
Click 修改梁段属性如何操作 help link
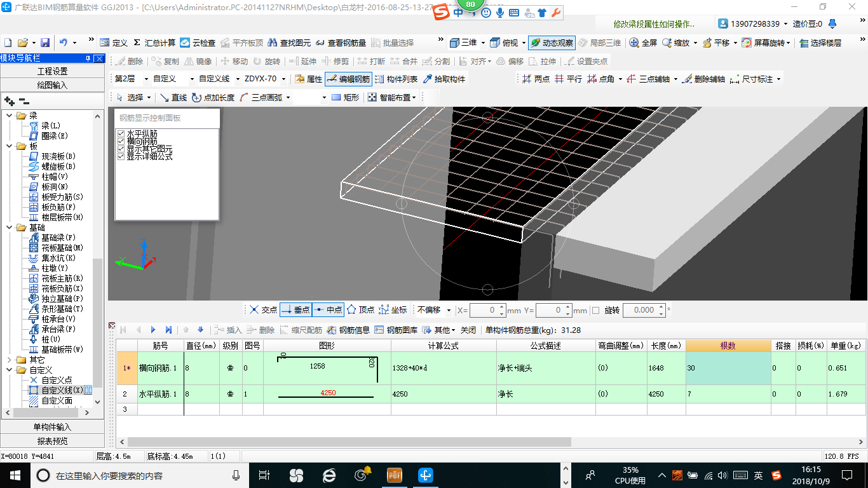(x=653, y=24)
